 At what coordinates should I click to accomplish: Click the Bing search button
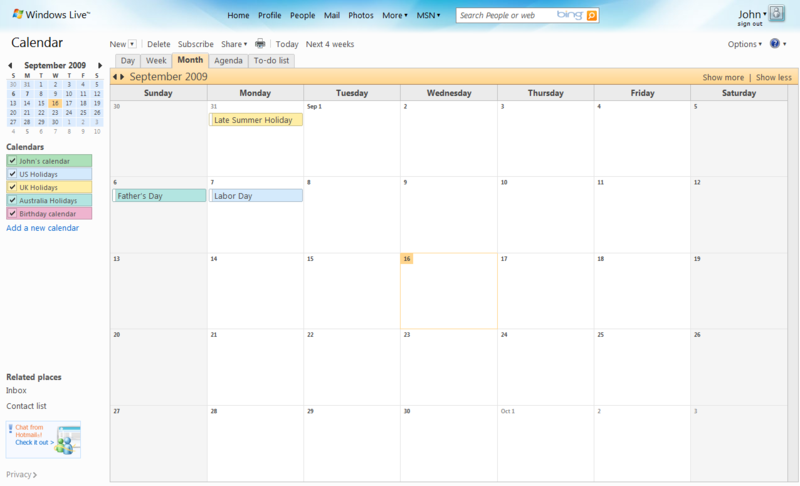point(592,15)
